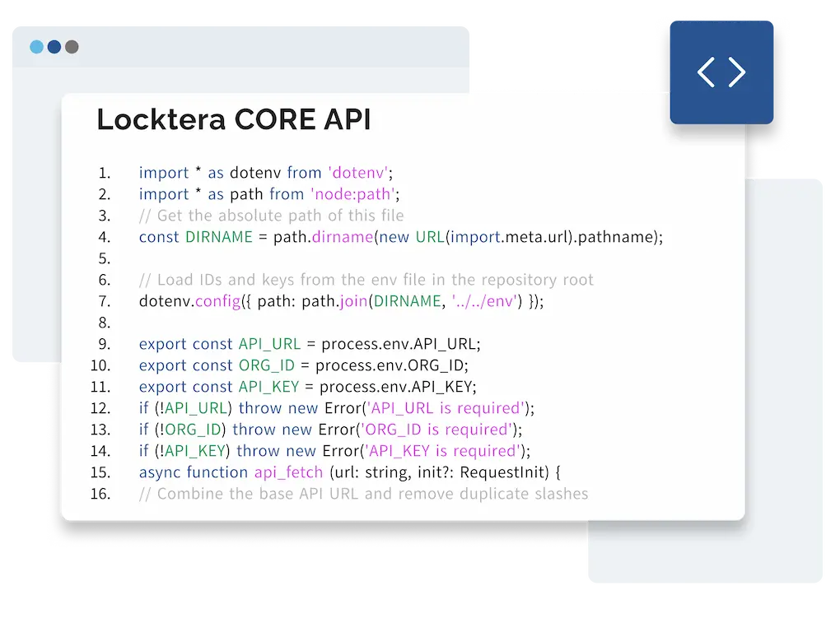Click the const DIRNAME declaration line
840x632 pixels.
coord(401,237)
